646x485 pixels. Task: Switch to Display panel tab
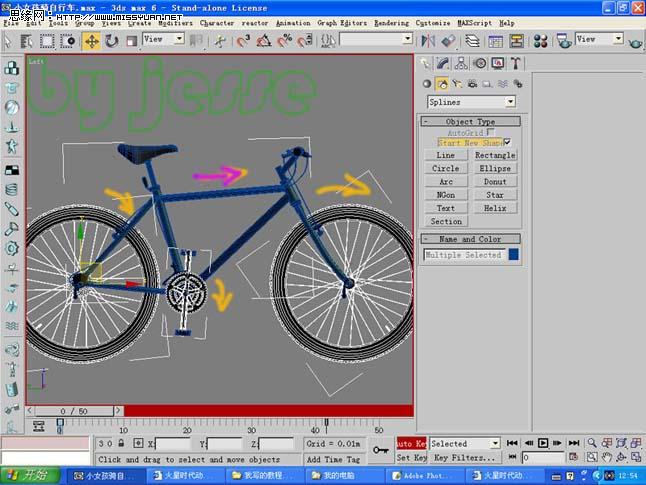coord(498,63)
